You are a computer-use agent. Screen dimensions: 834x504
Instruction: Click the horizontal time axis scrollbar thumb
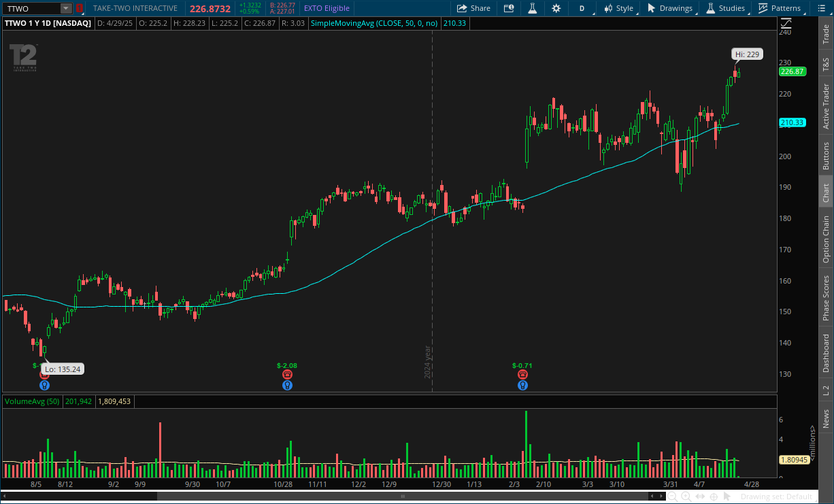click(x=402, y=497)
